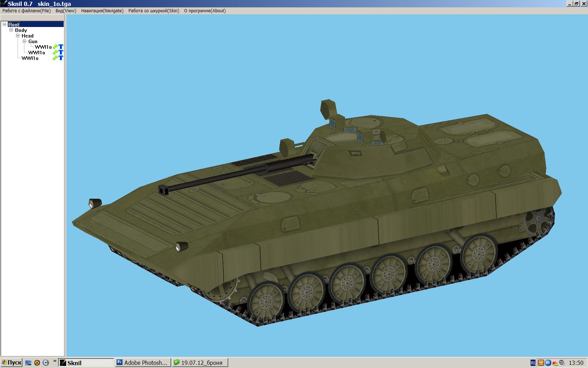
Task: Switch to Adobe Photoshop in the taskbar
Action: (x=143, y=363)
